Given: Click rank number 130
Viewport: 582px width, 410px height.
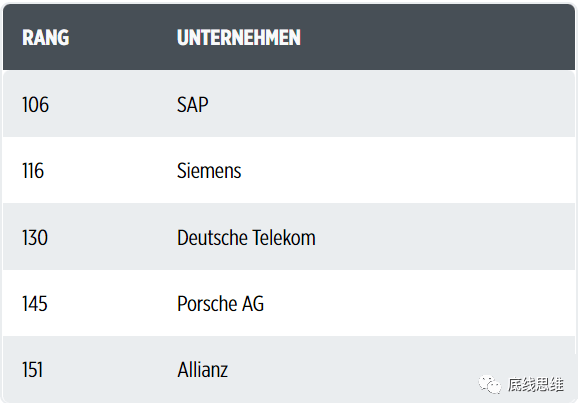Looking at the screenshot, I should tap(35, 237).
